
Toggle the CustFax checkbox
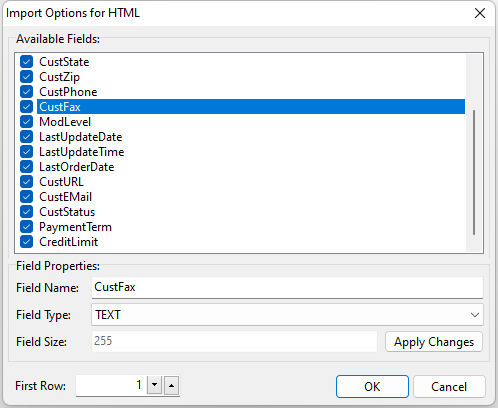click(x=26, y=107)
